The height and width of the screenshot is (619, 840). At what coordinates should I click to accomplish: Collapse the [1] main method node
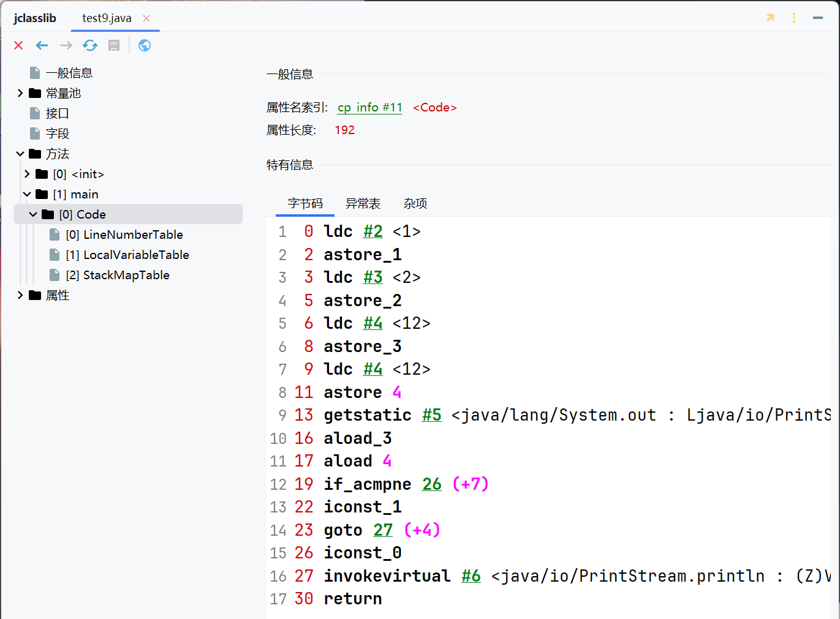click(x=27, y=194)
